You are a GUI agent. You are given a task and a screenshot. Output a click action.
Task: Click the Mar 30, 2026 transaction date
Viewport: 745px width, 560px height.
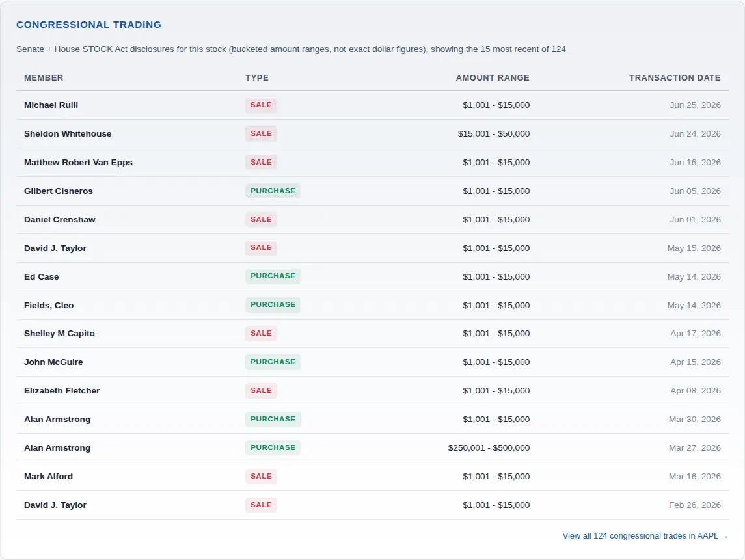pyautogui.click(x=695, y=420)
